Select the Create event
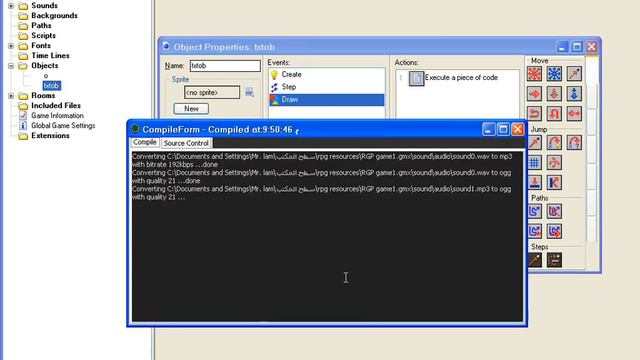Screen dimensions: 640x360 327,74
